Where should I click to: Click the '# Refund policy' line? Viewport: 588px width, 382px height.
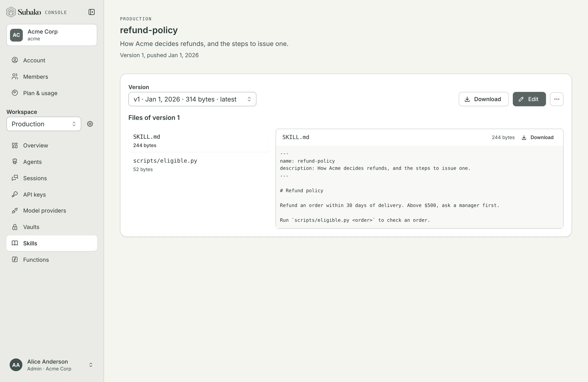[x=301, y=191]
